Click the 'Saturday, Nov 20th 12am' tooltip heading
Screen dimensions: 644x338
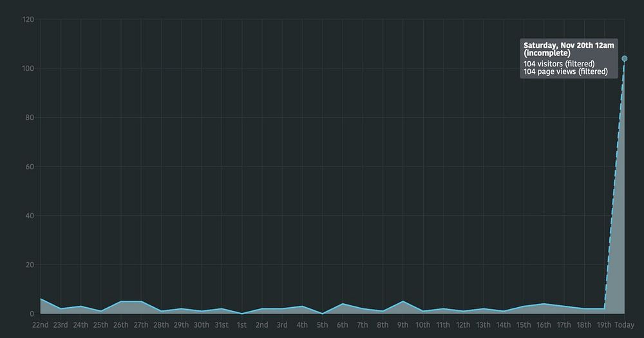click(569, 46)
